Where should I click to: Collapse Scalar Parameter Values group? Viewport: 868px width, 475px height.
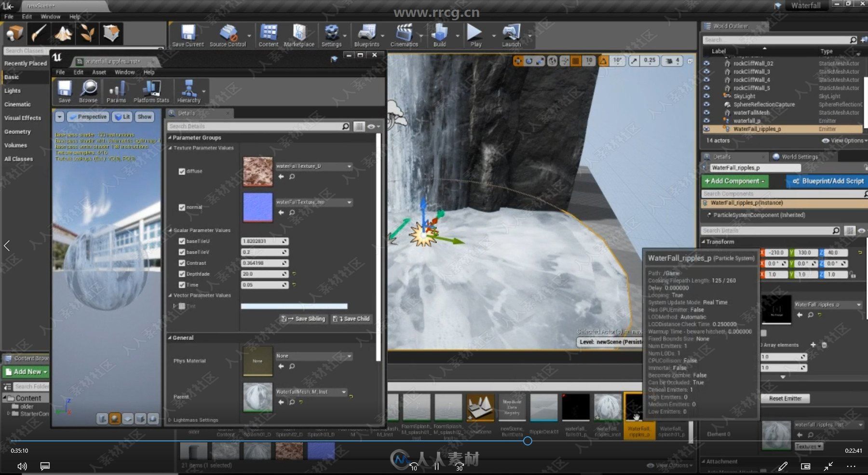click(x=170, y=231)
